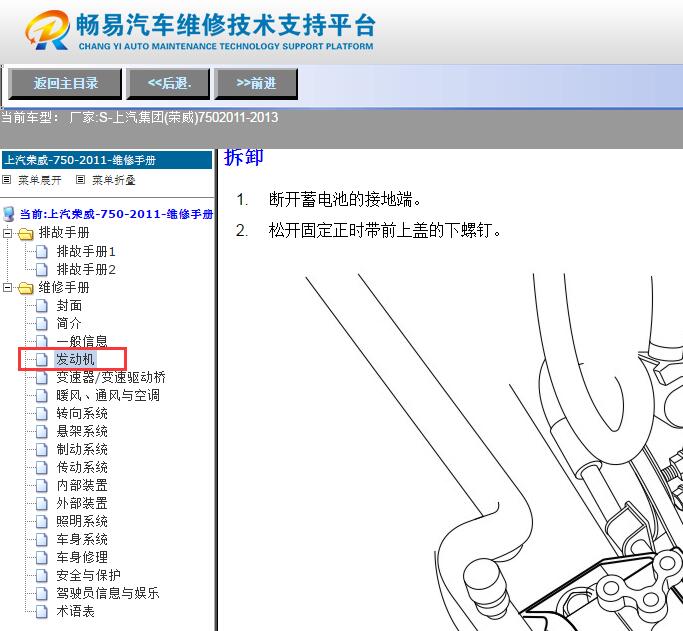The image size is (683, 631).
Task: Click the document icon beside 简介
Action: [42, 324]
